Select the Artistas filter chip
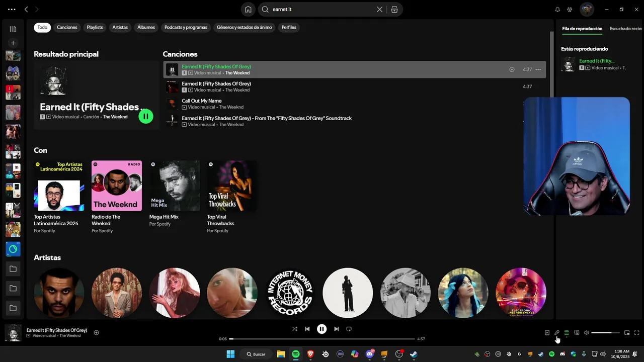The image size is (644, 362). click(120, 27)
